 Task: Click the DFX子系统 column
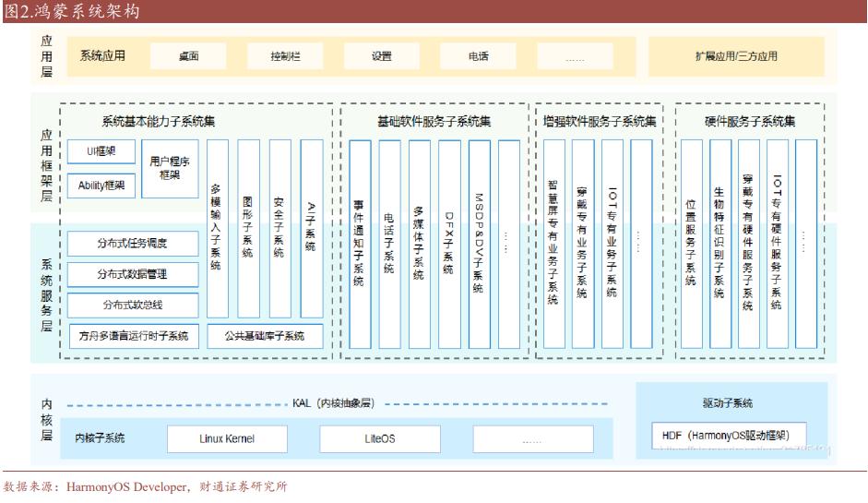click(449, 244)
